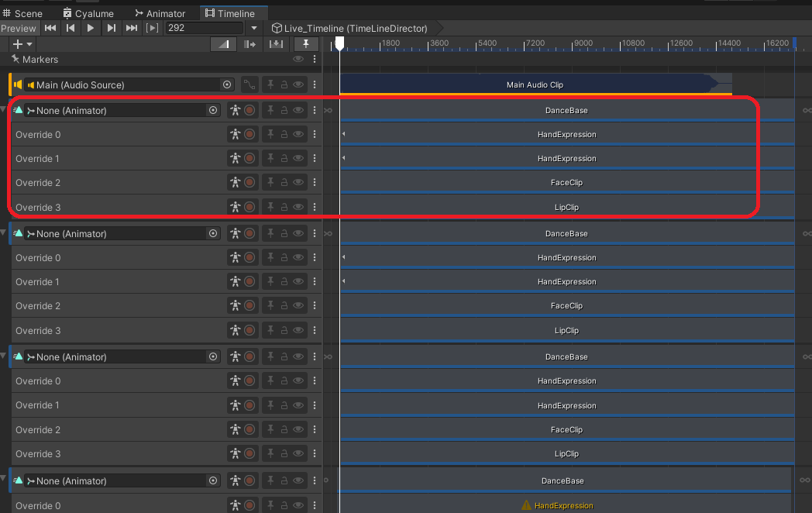Step to the next frame
This screenshot has width=812, height=513.
112,28
